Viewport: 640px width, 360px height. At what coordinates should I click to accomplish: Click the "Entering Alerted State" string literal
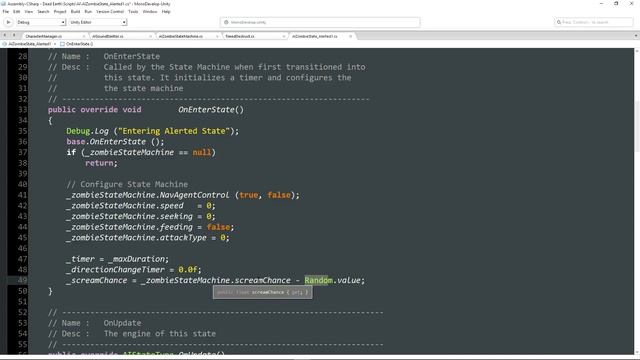[174, 131]
